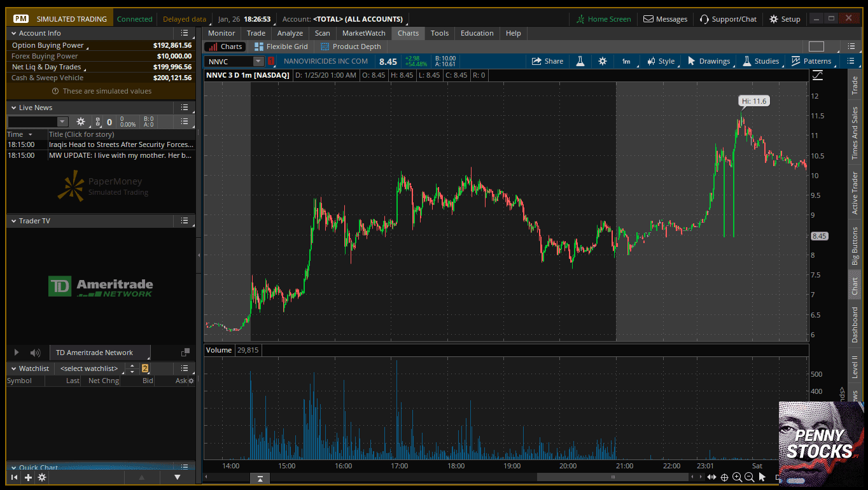Viewport: 868px width, 490px height.
Task: Click the link icon in Live News toolbar
Action: tap(97, 122)
